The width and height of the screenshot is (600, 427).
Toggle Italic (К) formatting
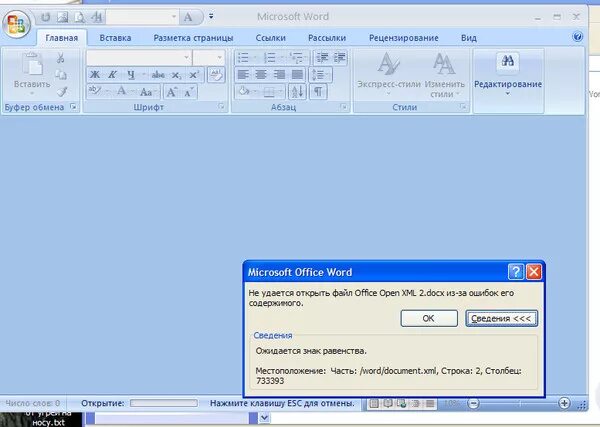(x=112, y=74)
